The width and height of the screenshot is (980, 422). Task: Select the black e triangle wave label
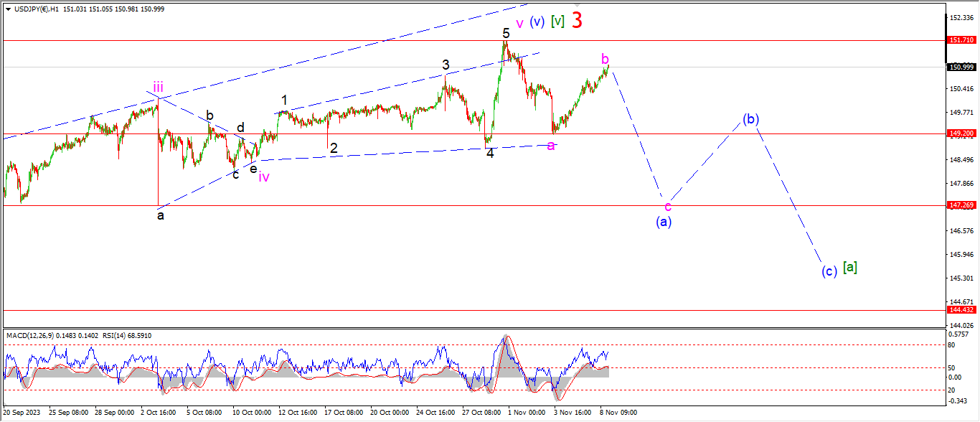pyautogui.click(x=253, y=169)
